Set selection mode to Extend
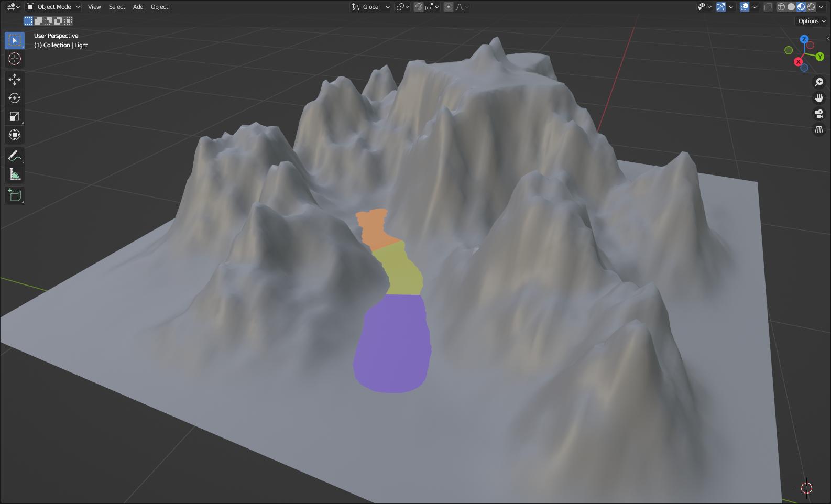Image resolution: width=831 pixels, height=504 pixels. coord(38,21)
